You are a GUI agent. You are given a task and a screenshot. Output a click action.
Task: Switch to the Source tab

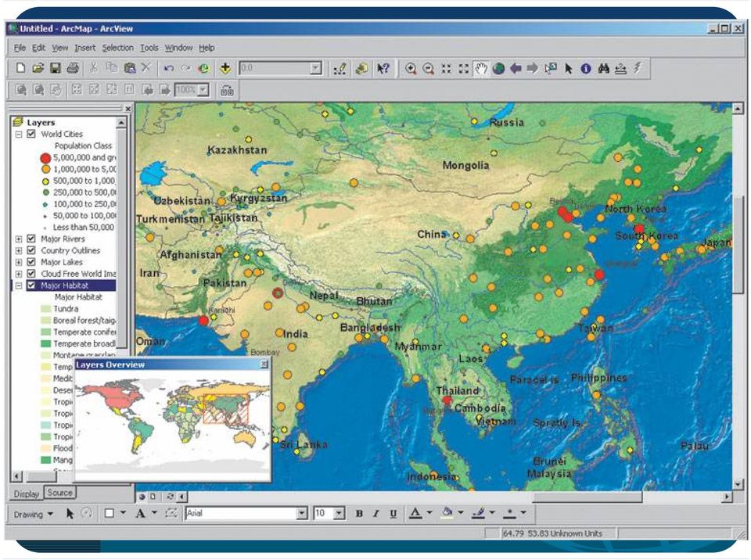(60, 493)
